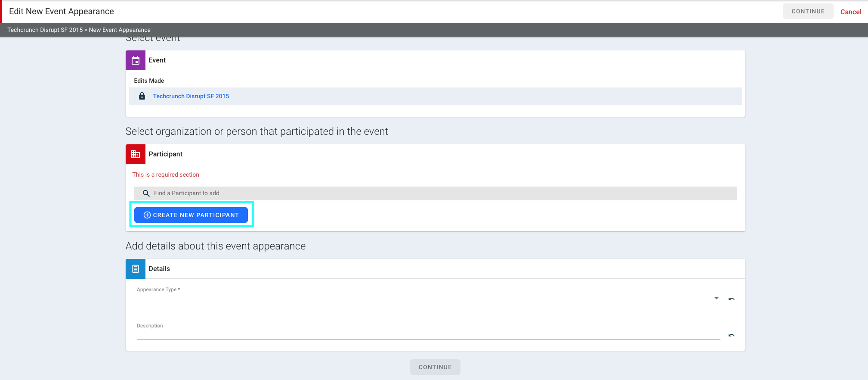
Task: Open the Appearance Type selection field
Action: [x=428, y=298]
